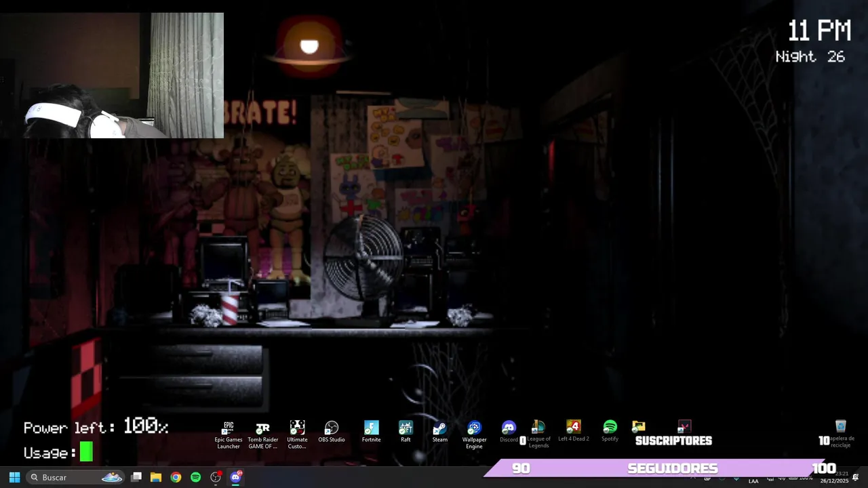Switch to OBS Studio in the taskbar
The image size is (868, 488).
pyautogui.click(x=216, y=477)
